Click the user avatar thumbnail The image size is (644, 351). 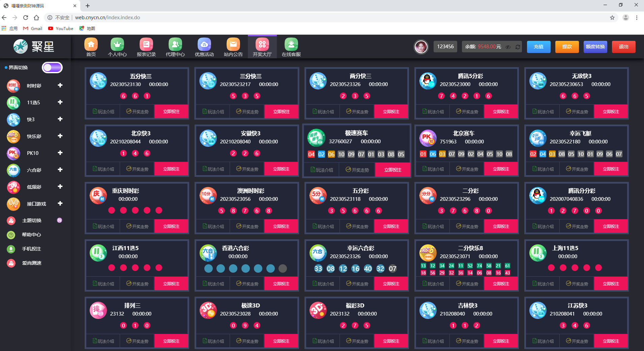(421, 47)
